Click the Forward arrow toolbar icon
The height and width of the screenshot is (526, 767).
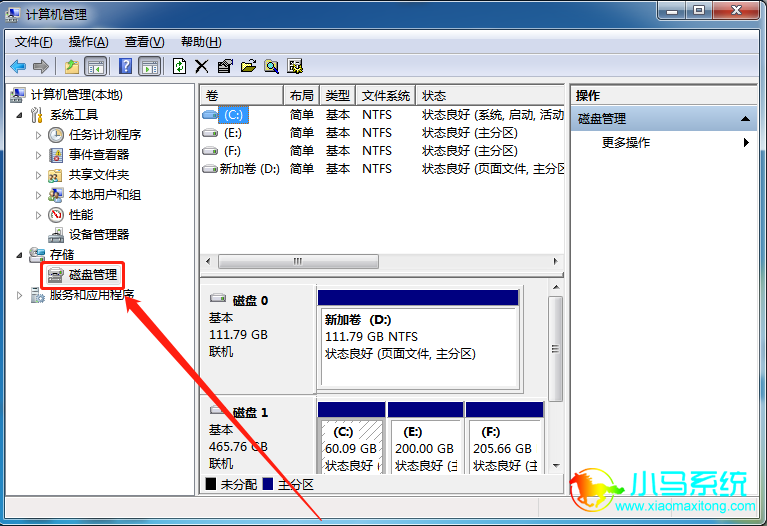click(x=41, y=66)
